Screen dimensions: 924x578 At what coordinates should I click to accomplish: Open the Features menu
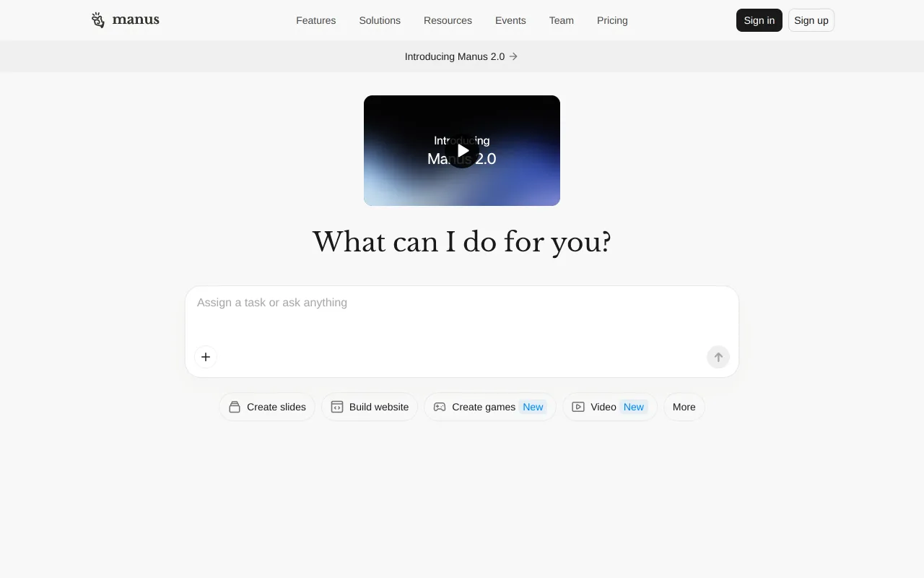click(x=316, y=20)
